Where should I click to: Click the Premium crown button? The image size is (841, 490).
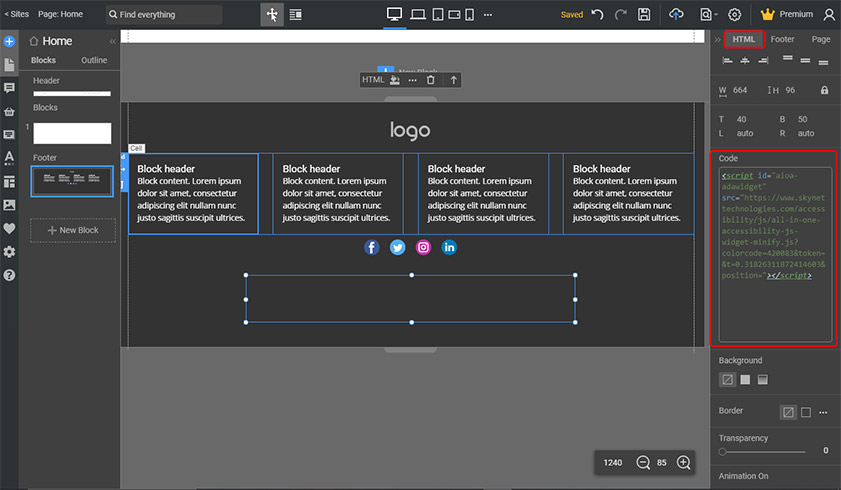787,14
